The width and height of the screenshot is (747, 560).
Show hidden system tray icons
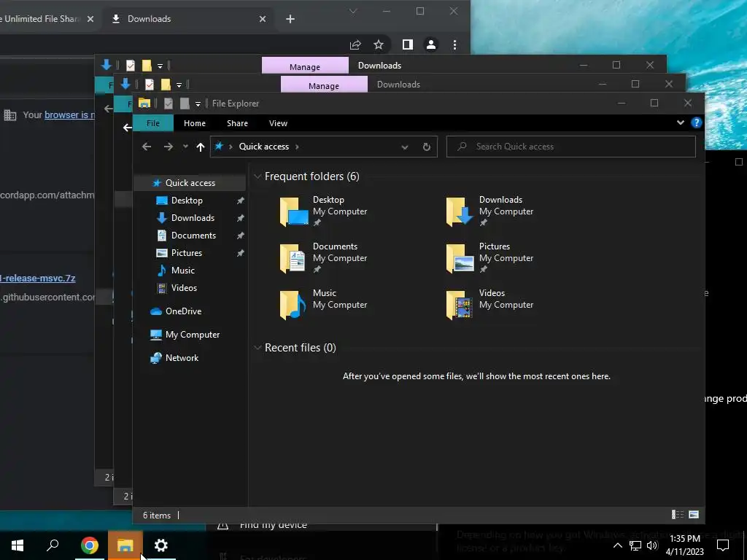(617, 545)
